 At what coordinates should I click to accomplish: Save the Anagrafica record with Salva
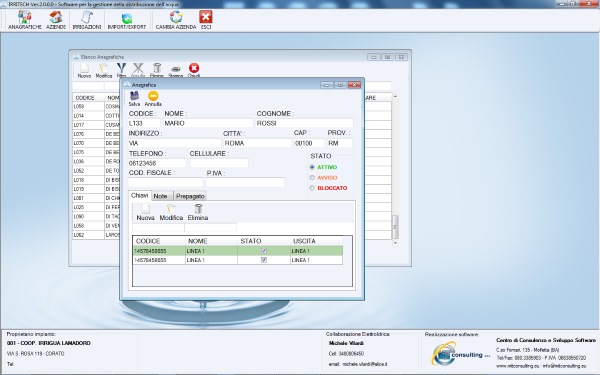(x=134, y=99)
